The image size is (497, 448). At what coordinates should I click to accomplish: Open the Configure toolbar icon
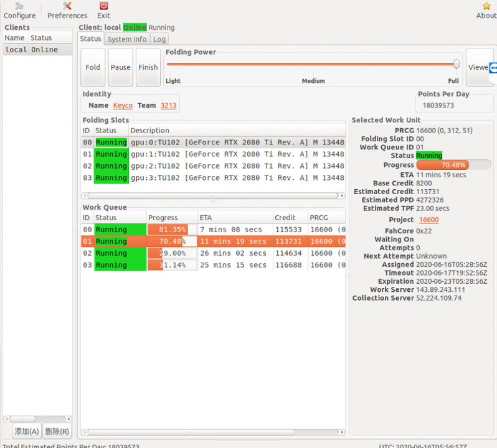coord(19,10)
